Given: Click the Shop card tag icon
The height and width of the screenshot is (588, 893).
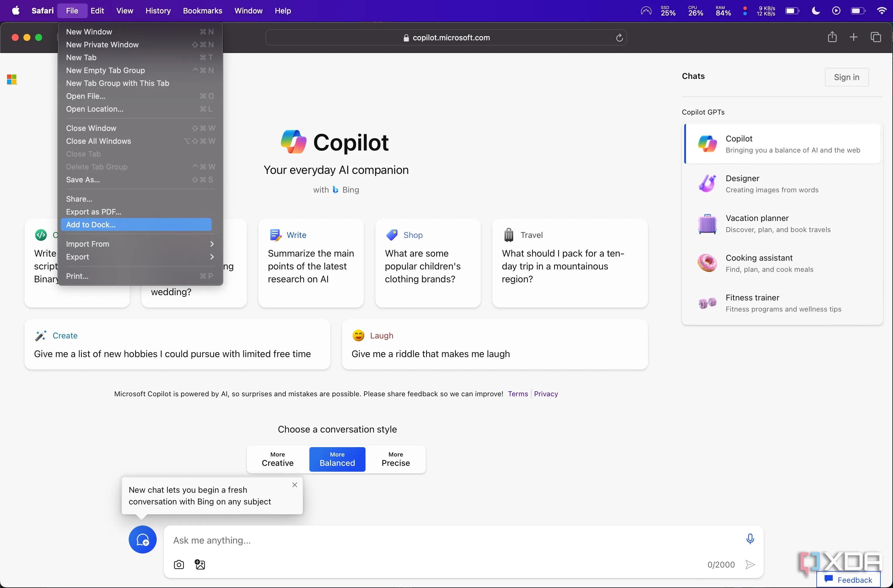Looking at the screenshot, I should (392, 235).
